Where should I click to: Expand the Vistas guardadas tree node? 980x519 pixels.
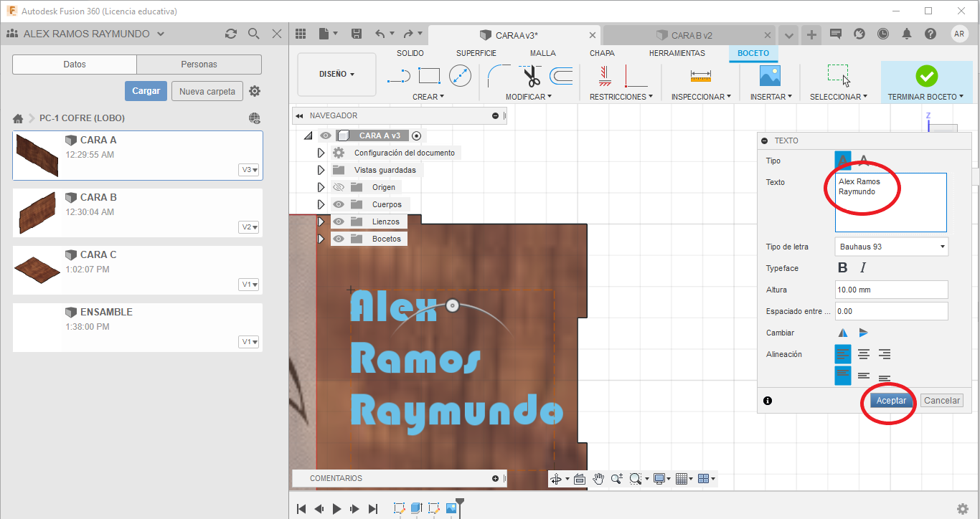[x=321, y=170]
